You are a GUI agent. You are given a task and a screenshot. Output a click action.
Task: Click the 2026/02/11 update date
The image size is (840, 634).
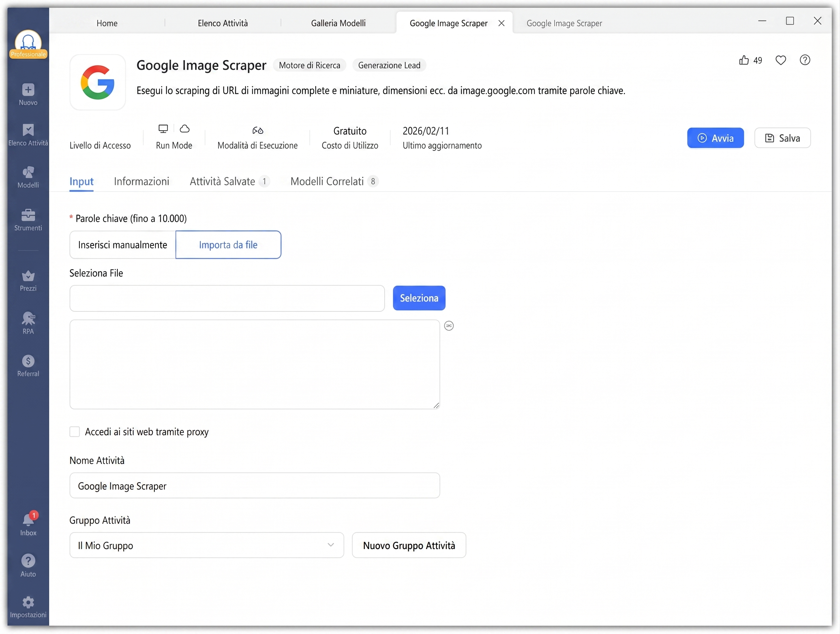pyautogui.click(x=426, y=131)
